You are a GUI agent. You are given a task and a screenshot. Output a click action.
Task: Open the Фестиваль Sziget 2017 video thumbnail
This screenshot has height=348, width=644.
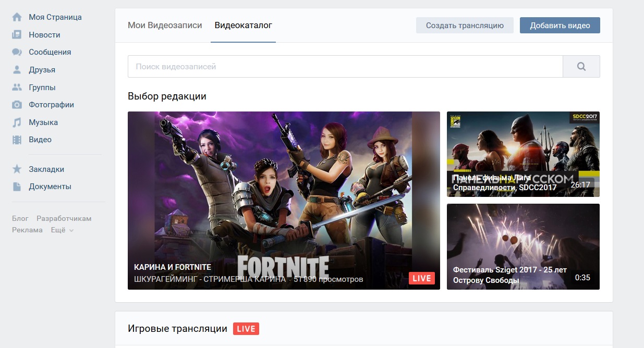pos(523,246)
